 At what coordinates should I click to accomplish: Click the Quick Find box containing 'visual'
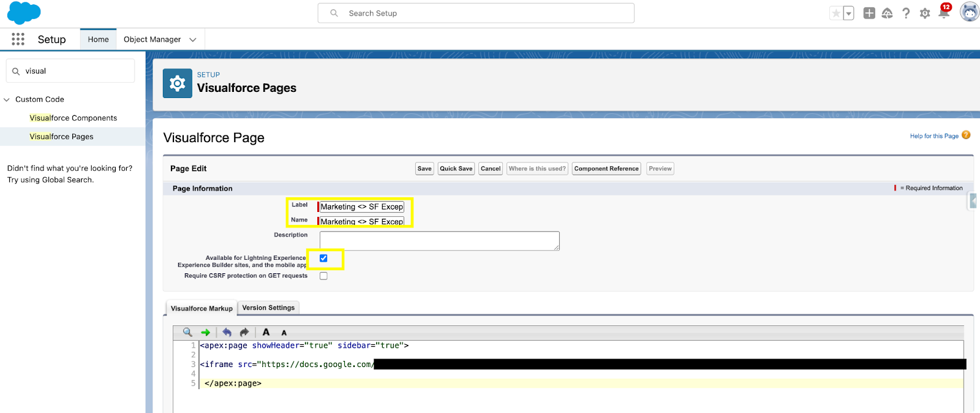point(70,71)
